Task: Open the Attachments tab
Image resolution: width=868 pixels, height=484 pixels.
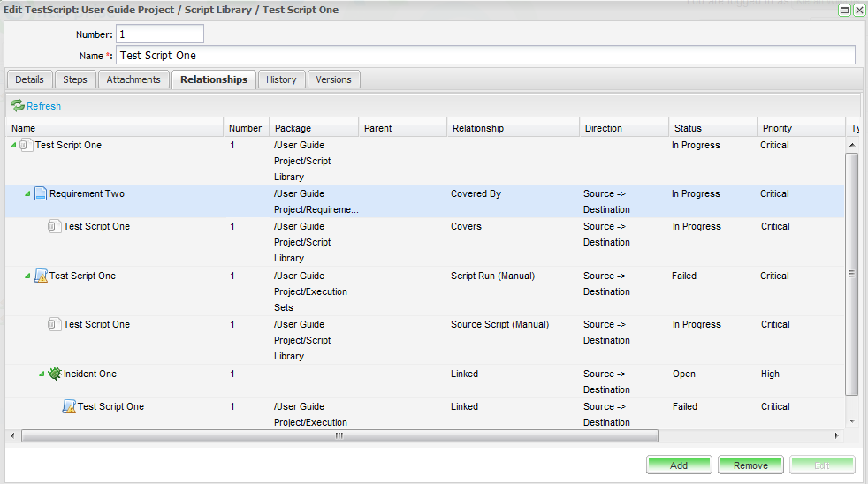Action: [133, 79]
